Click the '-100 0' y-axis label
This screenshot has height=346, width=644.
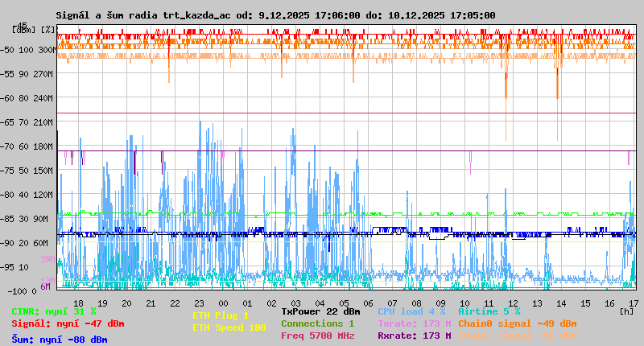pos(23,291)
